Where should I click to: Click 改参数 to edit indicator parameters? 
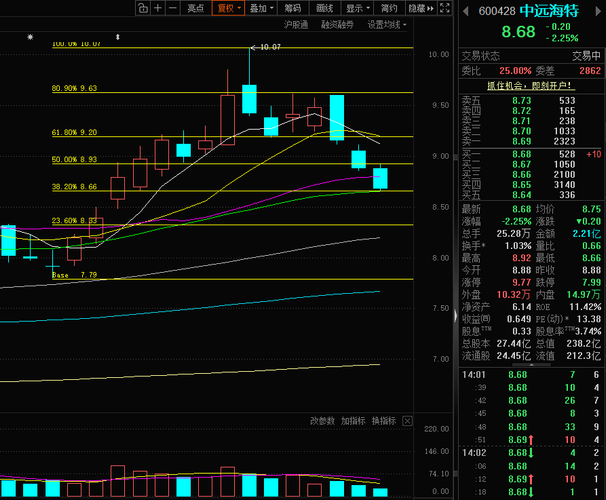point(322,421)
